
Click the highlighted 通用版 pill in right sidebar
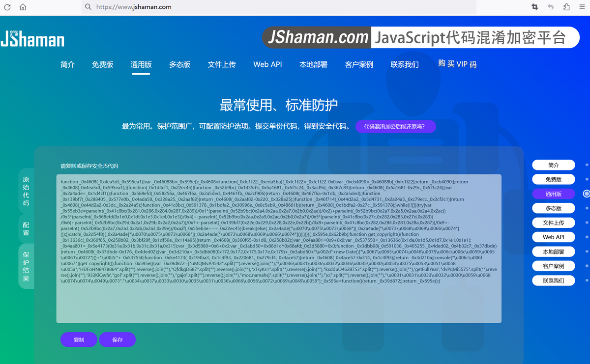click(x=554, y=194)
